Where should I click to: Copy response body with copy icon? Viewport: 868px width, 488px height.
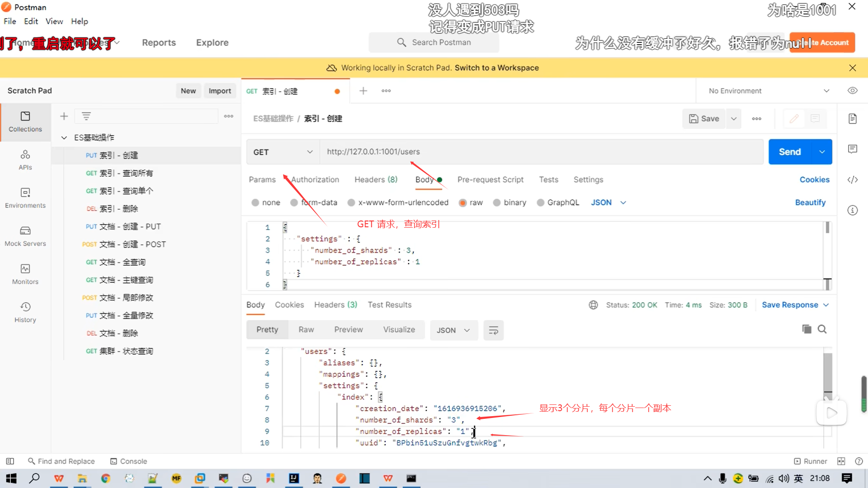coord(807,329)
